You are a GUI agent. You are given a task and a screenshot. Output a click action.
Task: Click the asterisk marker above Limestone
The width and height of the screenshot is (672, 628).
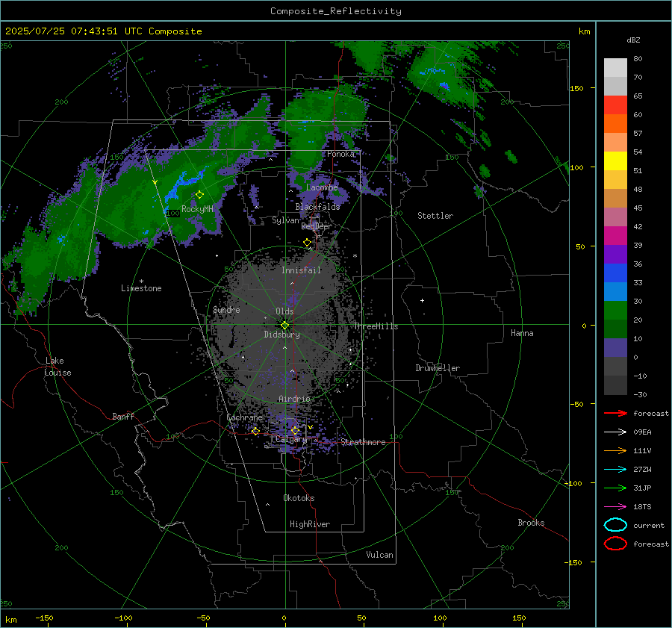(x=141, y=282)
